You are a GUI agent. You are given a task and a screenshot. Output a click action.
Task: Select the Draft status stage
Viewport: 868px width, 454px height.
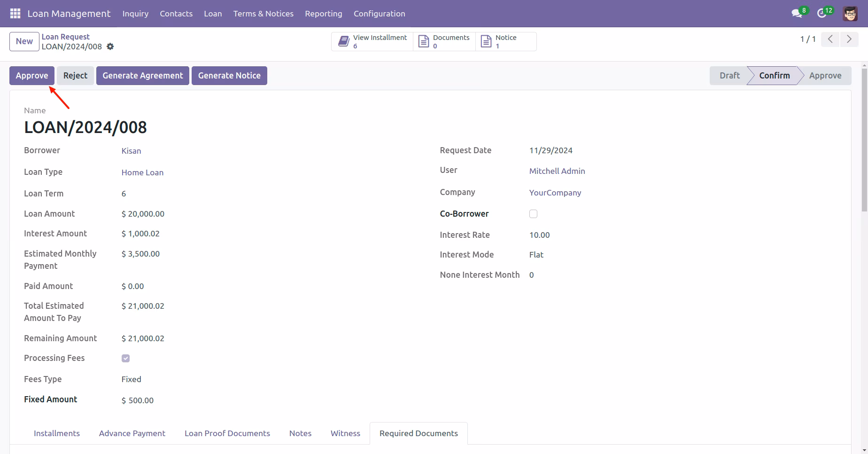click(x=729, y=76)
